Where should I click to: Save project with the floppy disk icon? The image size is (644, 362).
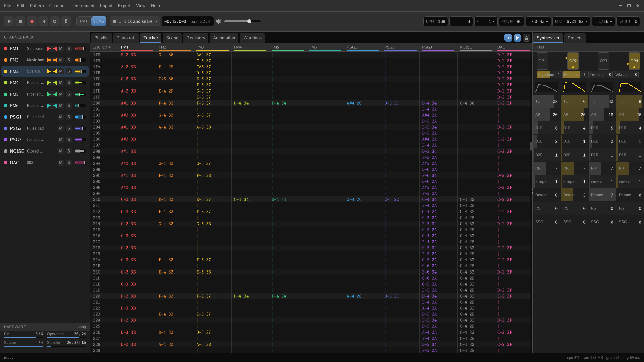point(629,6)
